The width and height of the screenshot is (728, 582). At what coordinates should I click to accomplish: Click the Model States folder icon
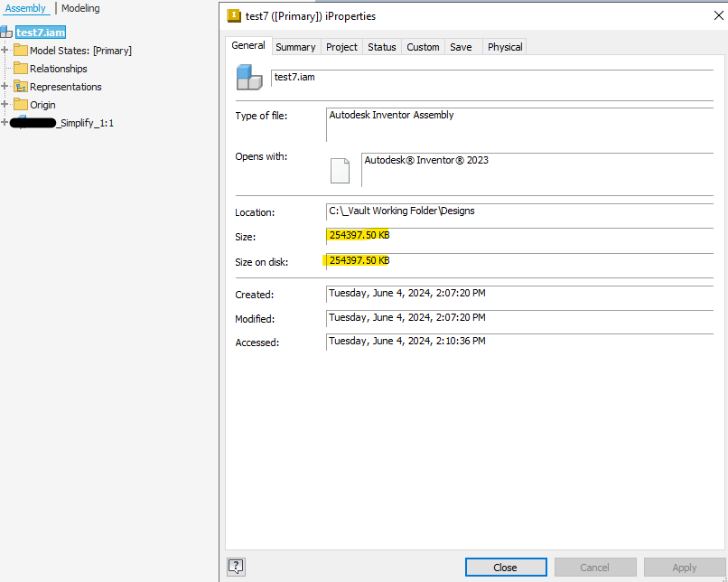22,51
